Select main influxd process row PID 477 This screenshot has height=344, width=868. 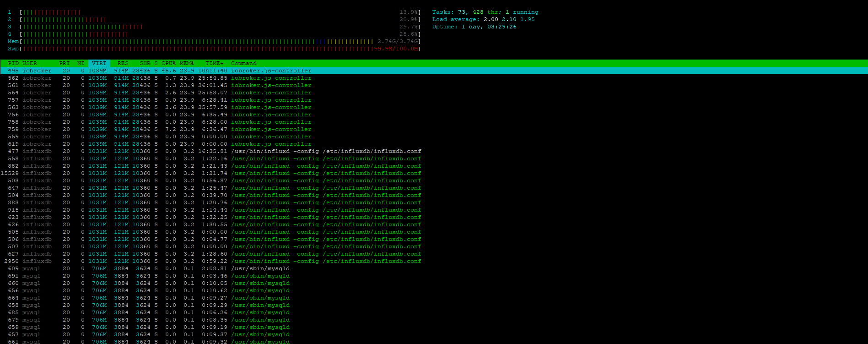point(434,151)
